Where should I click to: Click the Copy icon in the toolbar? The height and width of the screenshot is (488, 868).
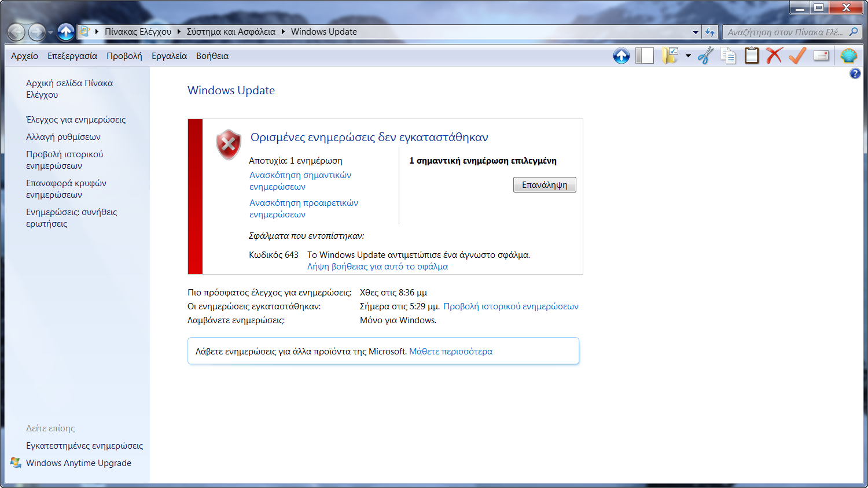tap(729, 56)
